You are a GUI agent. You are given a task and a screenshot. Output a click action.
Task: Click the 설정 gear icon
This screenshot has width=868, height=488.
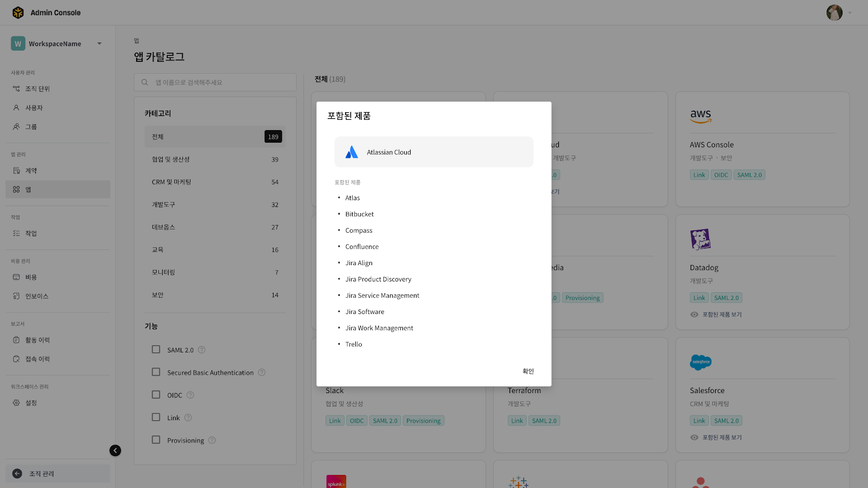[x=16, y=403]
